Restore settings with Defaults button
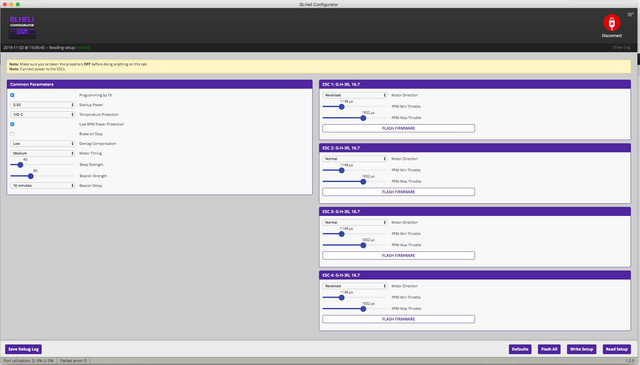Screen dimensions: 640x365 click(520, 349)
